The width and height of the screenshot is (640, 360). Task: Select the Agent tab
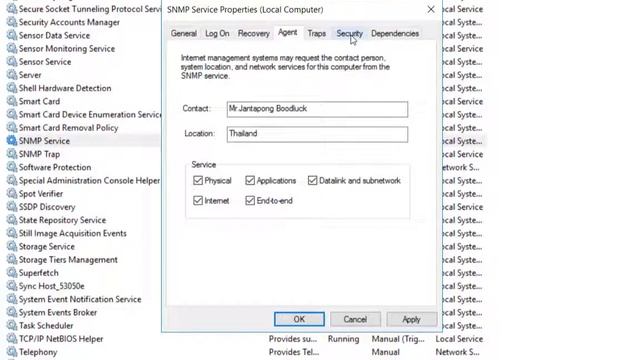[x=287, y=33]
